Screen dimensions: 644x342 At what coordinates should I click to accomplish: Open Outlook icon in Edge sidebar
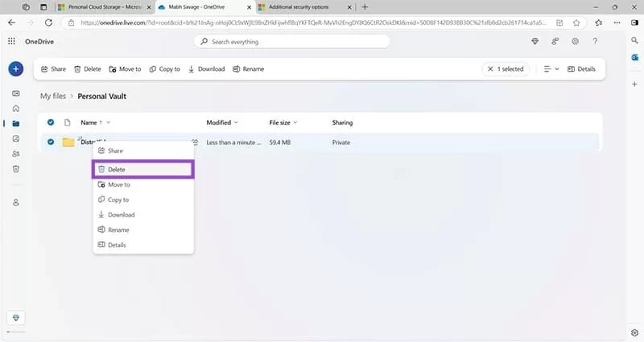tap(634, 56)
